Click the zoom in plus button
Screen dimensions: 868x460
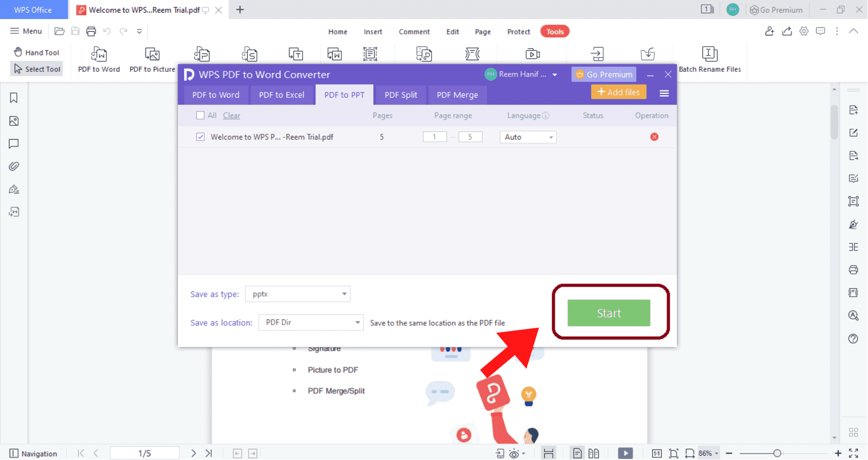click(838, 453)
